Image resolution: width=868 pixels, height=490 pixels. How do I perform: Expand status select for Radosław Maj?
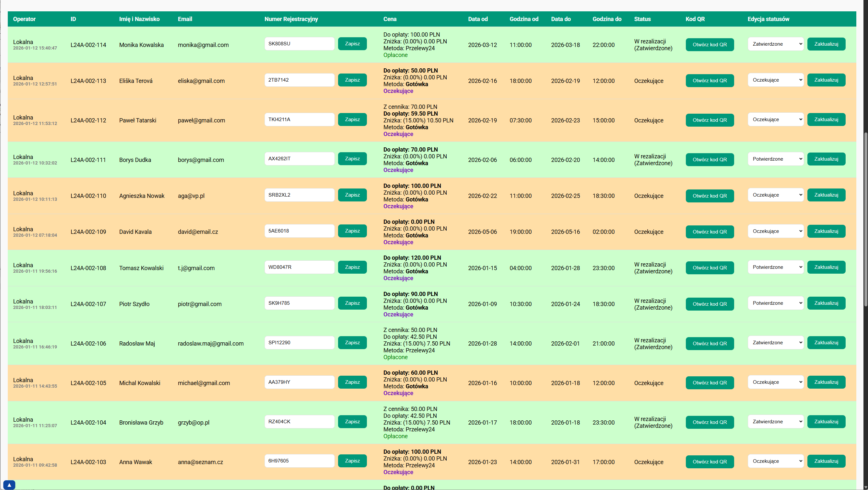[x=775, y=343]
